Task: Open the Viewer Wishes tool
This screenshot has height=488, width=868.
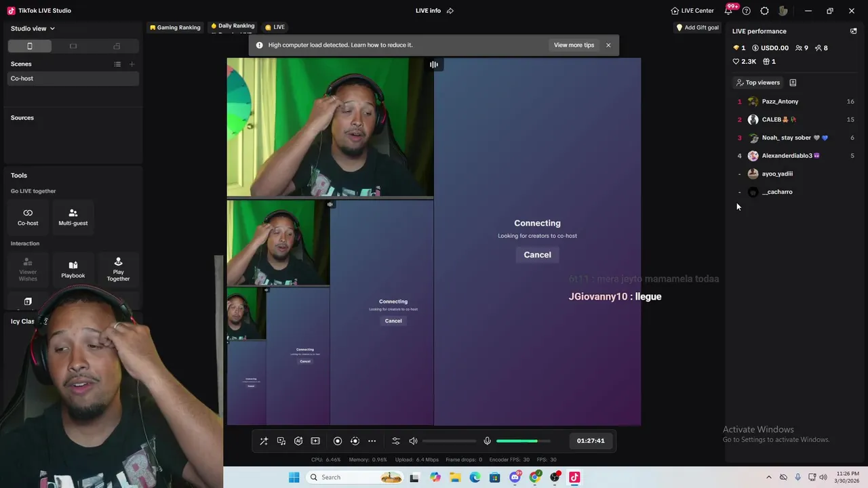Action: tap(28, 269)
